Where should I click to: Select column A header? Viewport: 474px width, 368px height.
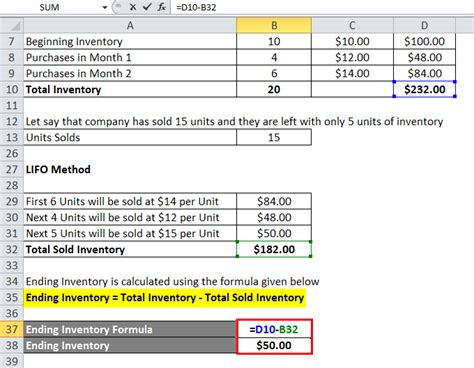click(130, 25)
